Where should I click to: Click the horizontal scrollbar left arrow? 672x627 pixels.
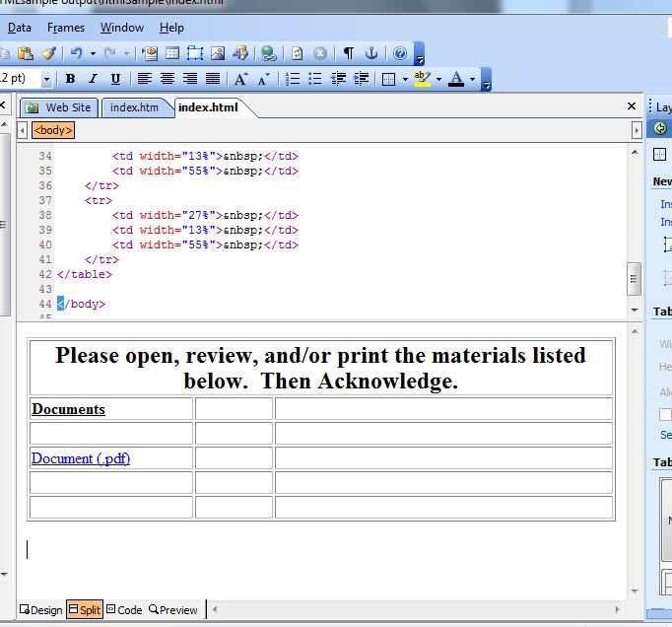[x=215, y=609]
